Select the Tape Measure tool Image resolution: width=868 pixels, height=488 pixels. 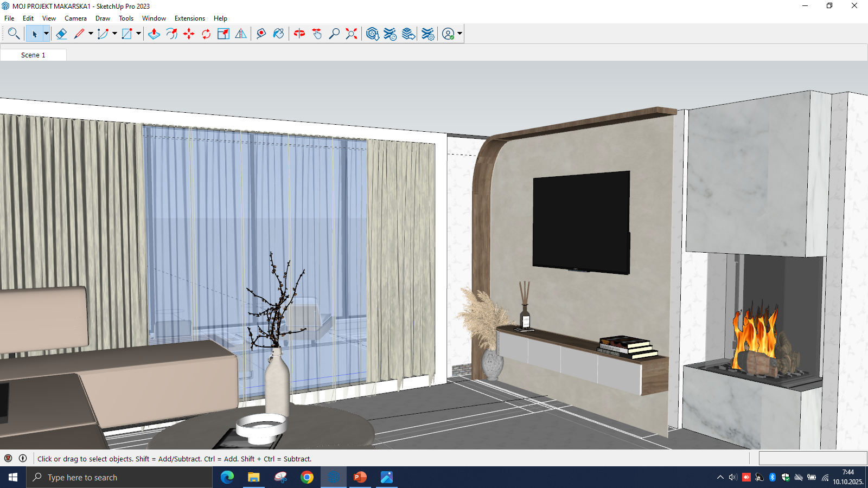pyautogui.click(x=261, y=34)
